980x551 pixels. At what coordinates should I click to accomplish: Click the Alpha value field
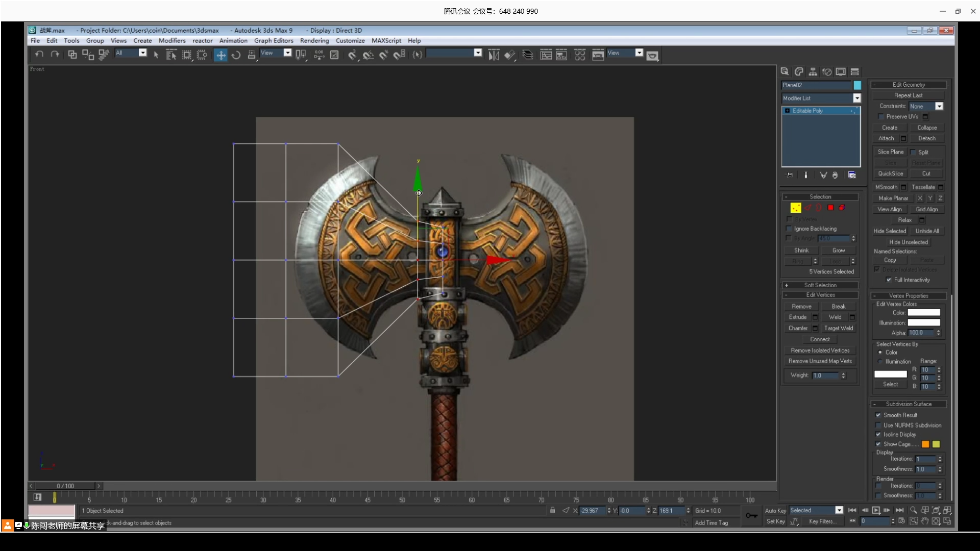(921, 333)
